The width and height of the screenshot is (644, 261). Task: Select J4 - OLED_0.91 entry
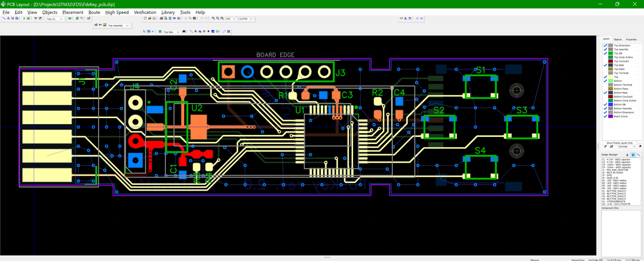[610, 178]
